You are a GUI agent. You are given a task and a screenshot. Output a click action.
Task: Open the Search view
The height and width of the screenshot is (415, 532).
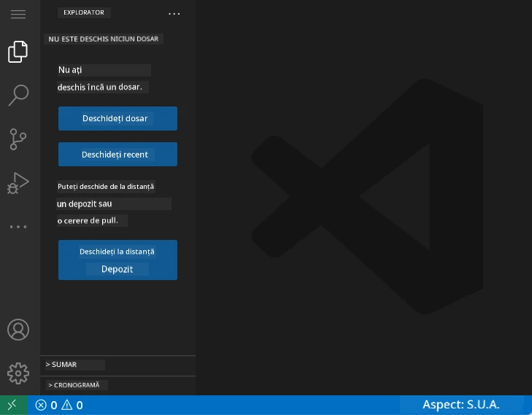pyautogui.click(x=18, y=96)
